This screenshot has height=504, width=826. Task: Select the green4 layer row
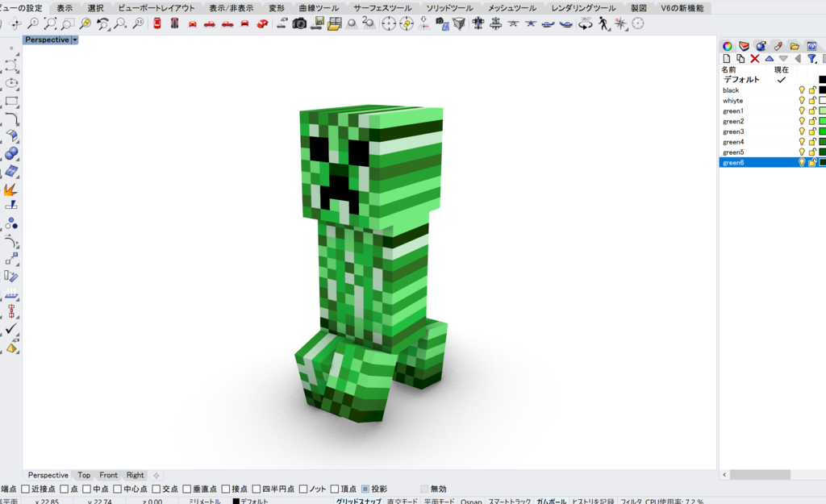772,142
